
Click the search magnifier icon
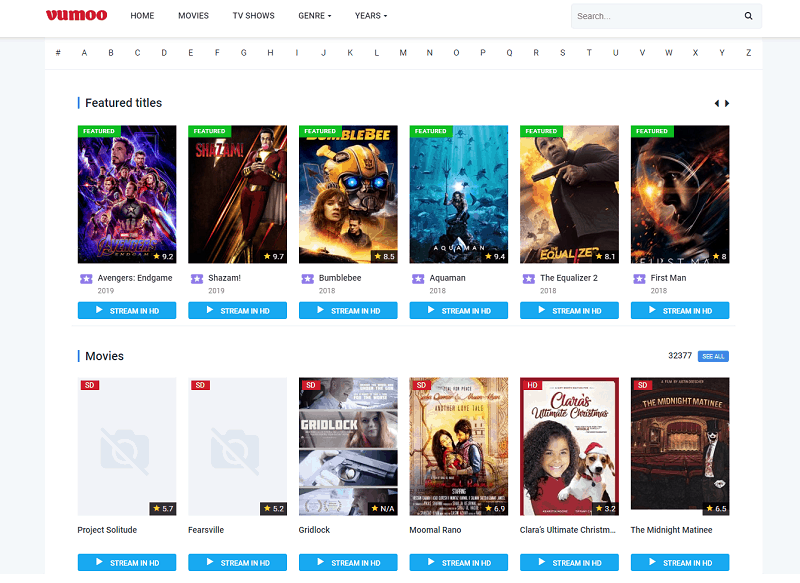pos(748,16)
